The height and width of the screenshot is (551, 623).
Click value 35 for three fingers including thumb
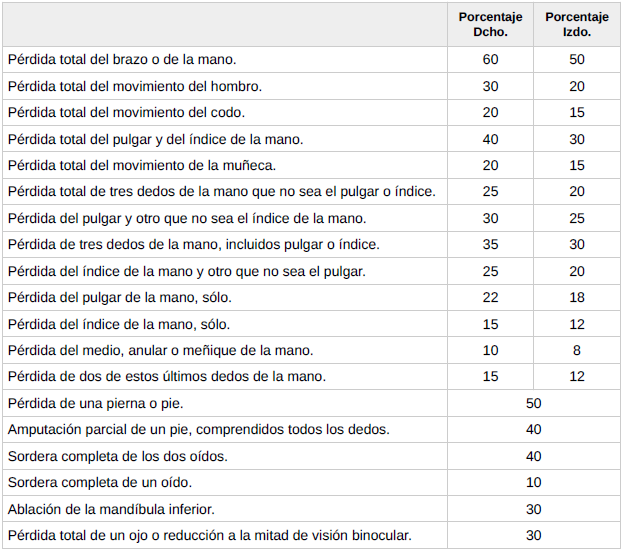(x=490, y=244)
